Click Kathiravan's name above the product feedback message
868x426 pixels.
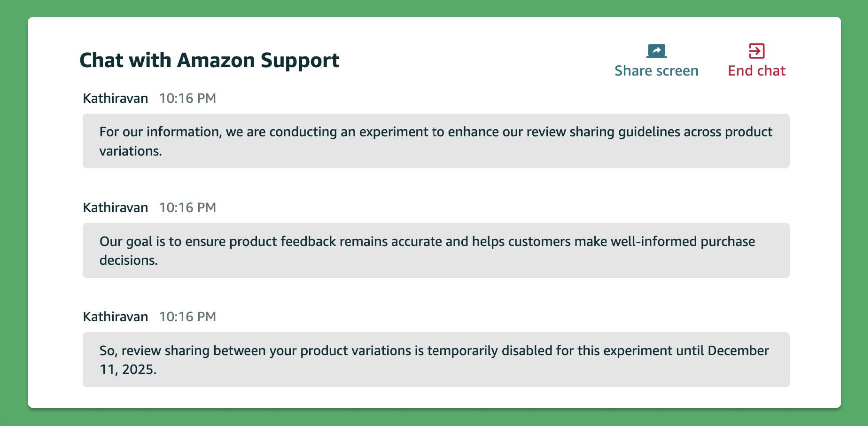point(115,207)
